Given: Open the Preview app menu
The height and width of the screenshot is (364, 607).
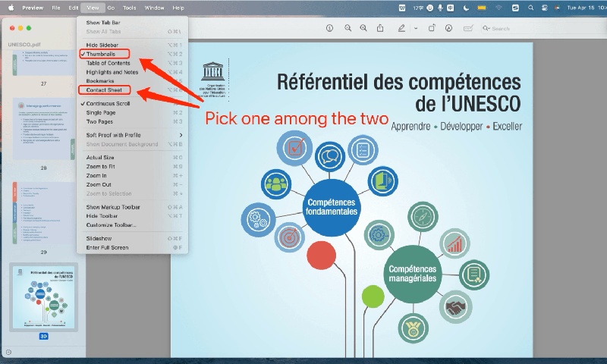Looking at the screenshot, I should [x=33, y=8].
